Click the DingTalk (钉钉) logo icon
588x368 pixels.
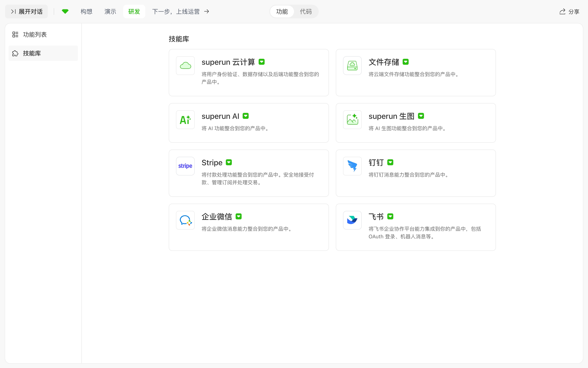pyautogui.click(x=352, y=166)
